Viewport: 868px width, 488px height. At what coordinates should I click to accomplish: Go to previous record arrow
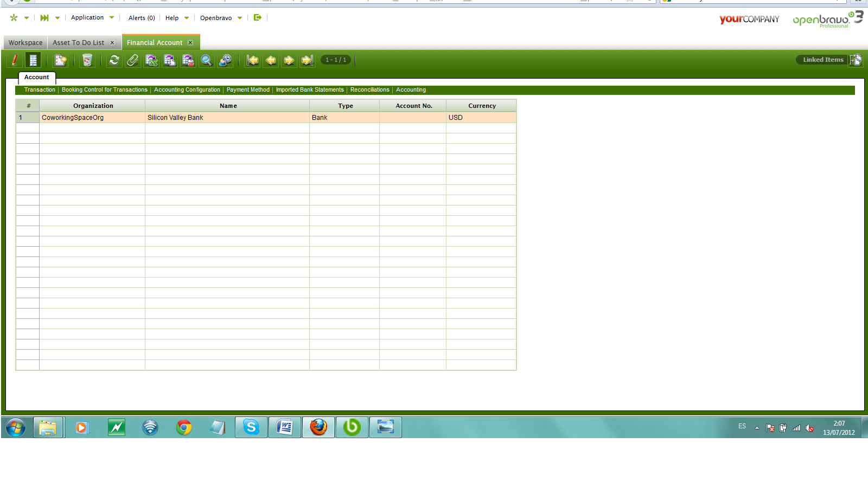coord(271,60)
